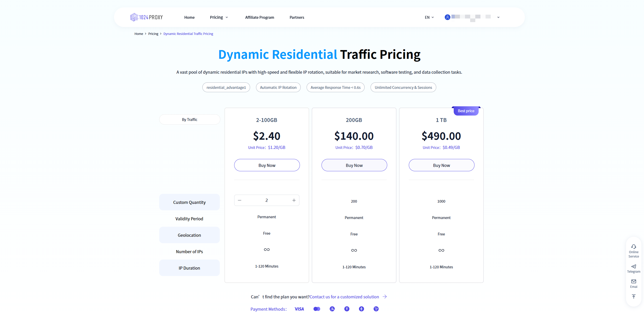Go to Affiliate Program page
This screenshot has height=332, width=644.
[x=259, y=17]
